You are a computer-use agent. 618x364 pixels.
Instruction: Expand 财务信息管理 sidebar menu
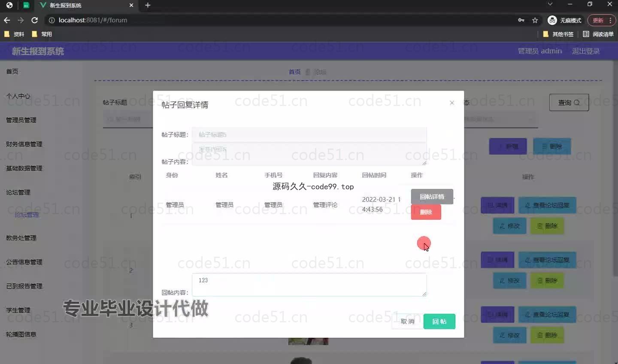pos(24,144)
